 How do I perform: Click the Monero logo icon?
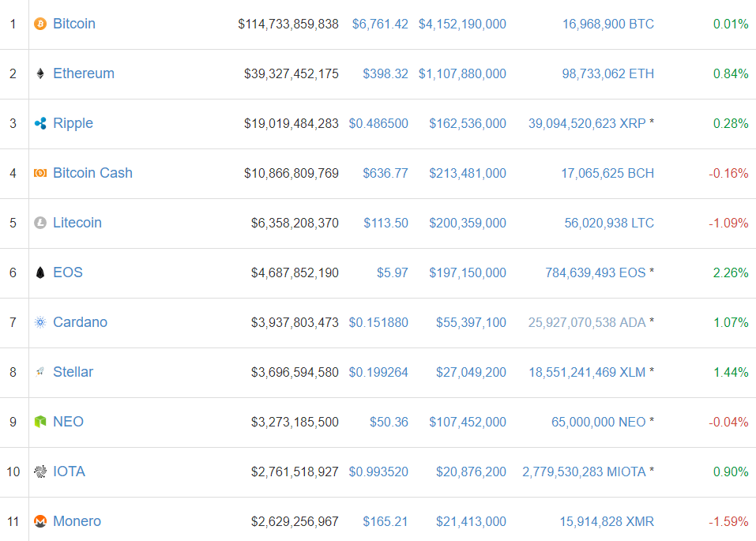click(x=40, y=522)
